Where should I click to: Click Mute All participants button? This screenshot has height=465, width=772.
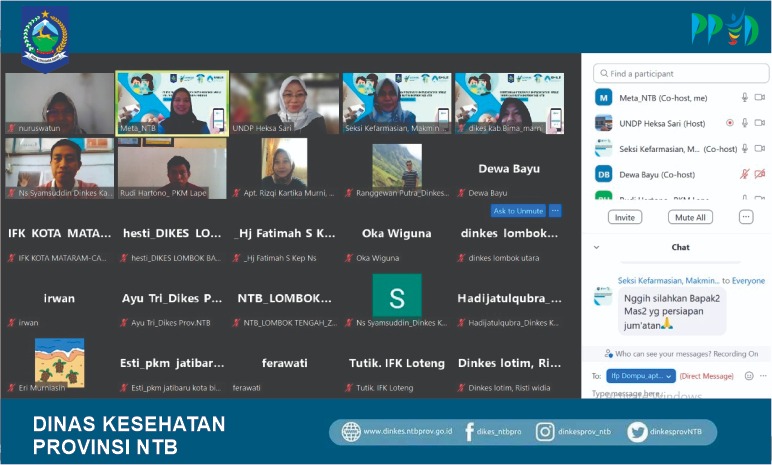click(690, 217)
